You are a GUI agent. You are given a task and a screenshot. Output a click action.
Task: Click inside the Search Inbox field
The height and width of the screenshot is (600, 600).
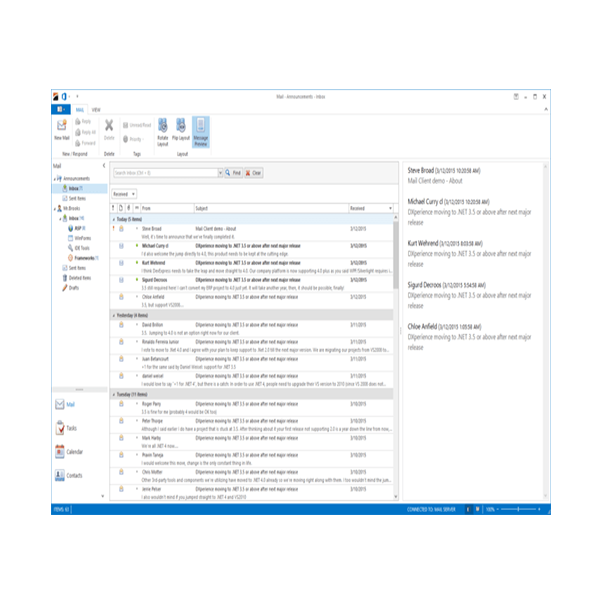[165, 173]
